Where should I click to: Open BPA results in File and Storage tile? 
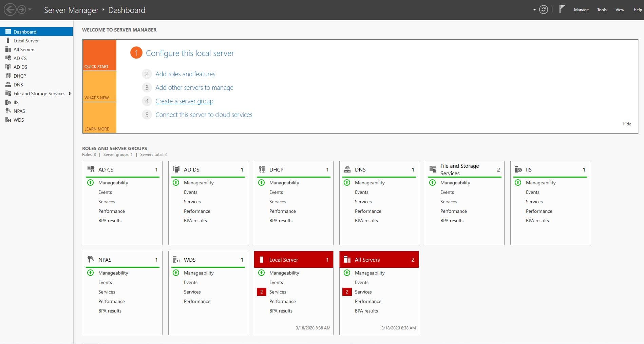pos(452,221)
